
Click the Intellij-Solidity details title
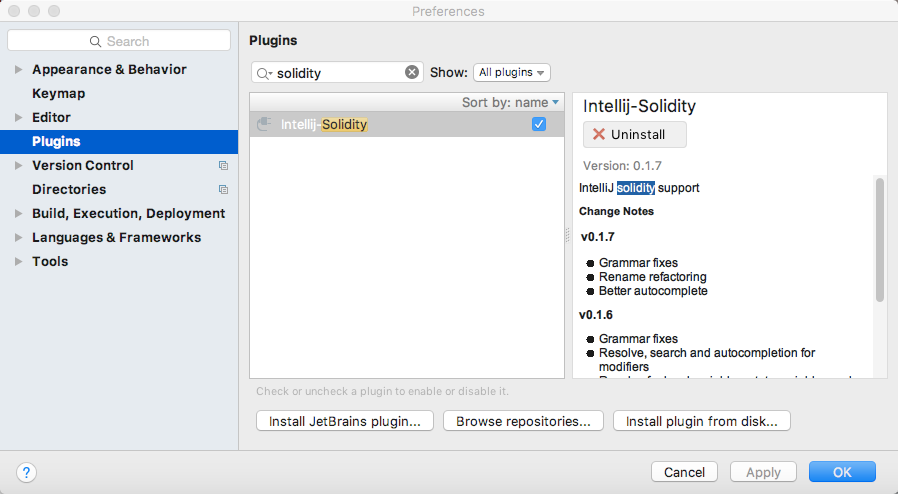point(639,106)
